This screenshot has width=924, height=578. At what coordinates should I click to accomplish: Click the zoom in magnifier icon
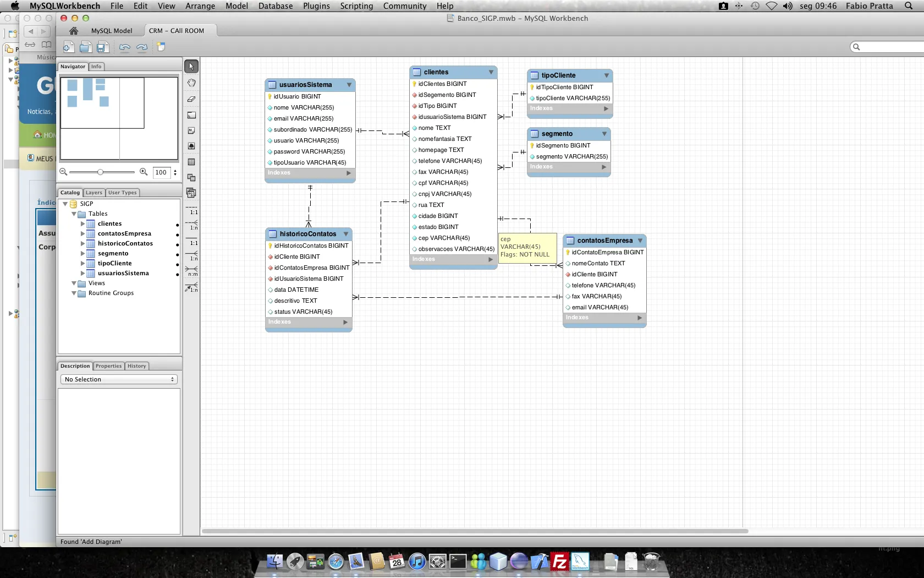click(144, 172)
